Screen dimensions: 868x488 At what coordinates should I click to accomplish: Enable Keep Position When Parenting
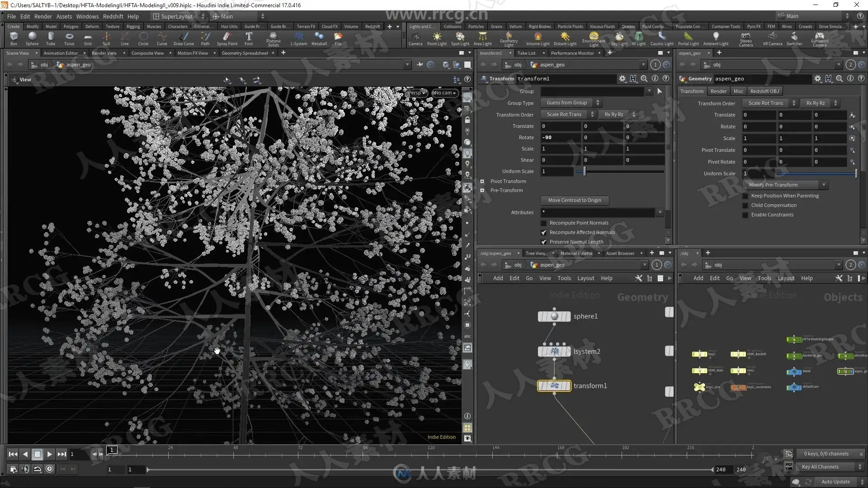[745, 196]
